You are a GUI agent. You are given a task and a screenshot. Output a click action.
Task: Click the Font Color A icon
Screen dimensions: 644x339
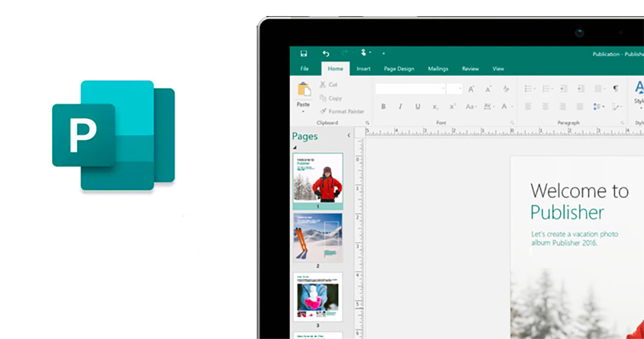point(504,106)
